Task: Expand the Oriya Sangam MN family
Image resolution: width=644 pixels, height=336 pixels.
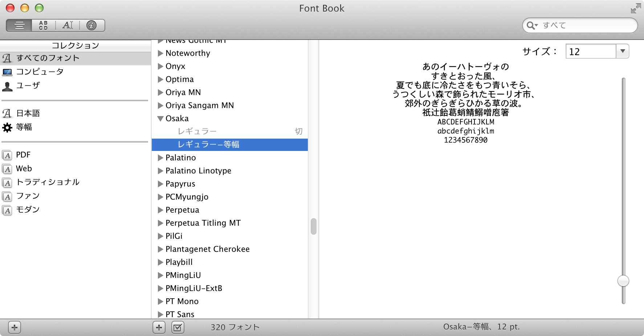Action: point(160,106)
